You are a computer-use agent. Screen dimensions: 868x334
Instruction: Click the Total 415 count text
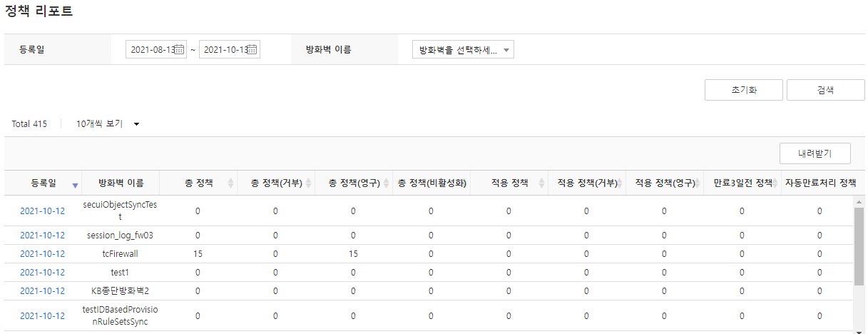coord(29,124)
